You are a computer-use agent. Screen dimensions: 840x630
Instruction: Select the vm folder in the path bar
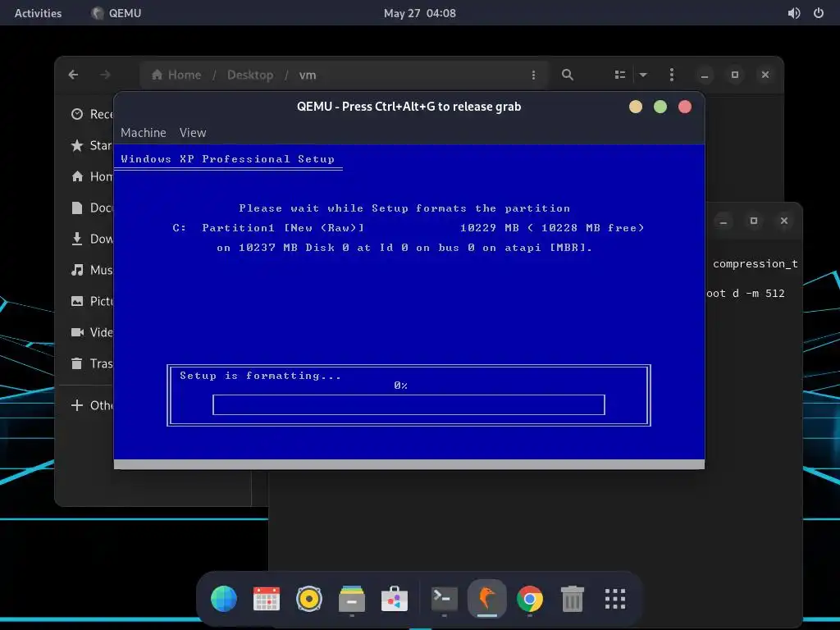pyautogui.click(x=308, y=75)
